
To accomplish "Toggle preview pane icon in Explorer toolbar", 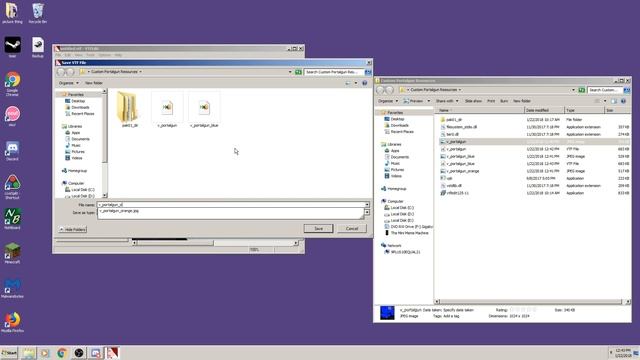I will tap(614, 101).
